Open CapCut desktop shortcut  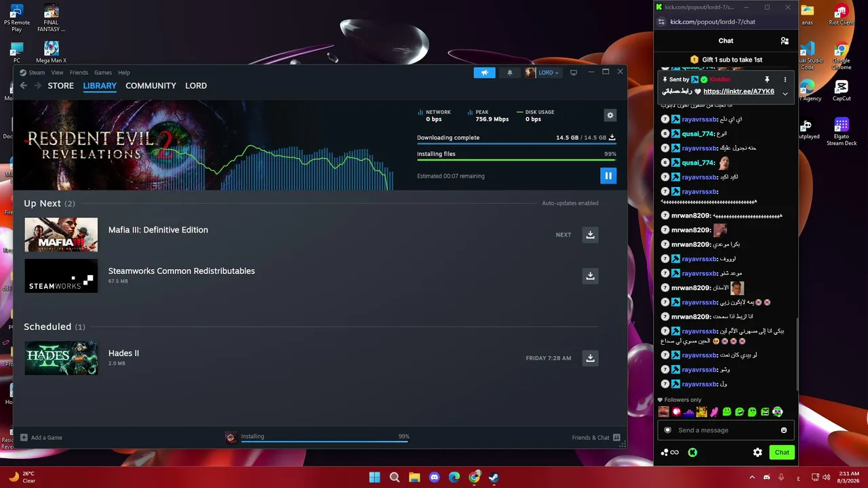point(842,91)
